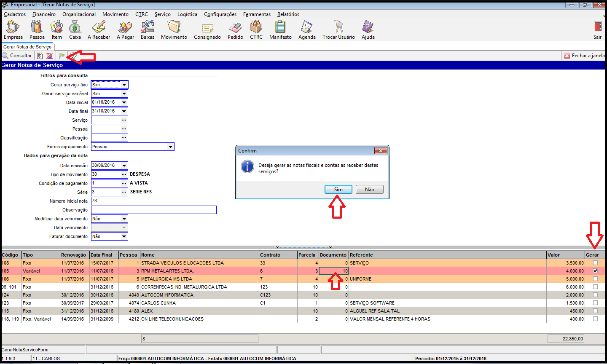Confirm with the Sim button
Screen dimensions: 607x364
click(338, 190)
